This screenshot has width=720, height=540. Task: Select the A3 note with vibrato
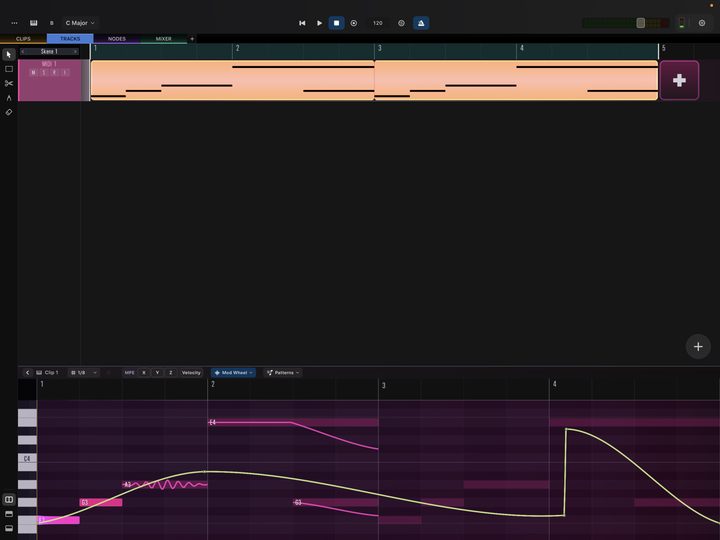coord(164,484)
